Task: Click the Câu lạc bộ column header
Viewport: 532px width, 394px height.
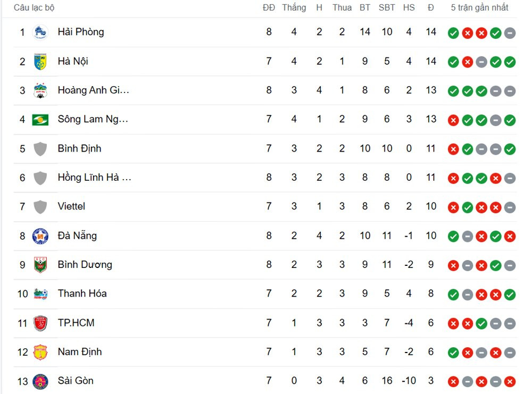Action: pyautogui.click(x=34, y=7)
